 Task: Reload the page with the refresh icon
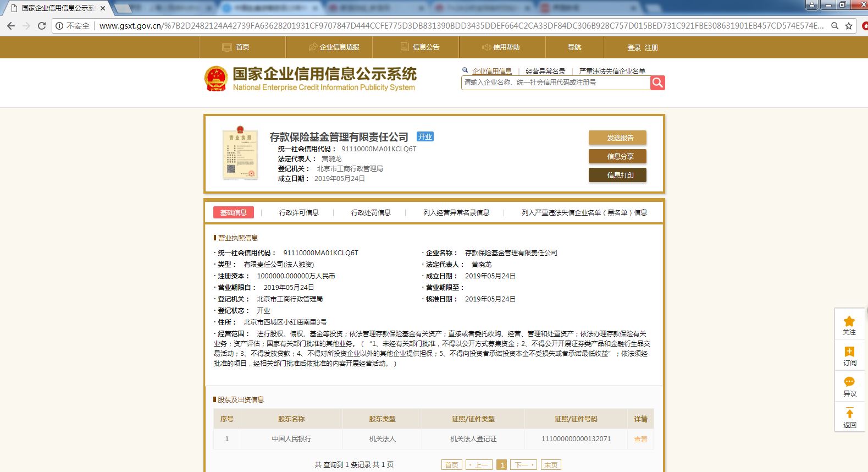pyautogui.click(x=42, y=26)
